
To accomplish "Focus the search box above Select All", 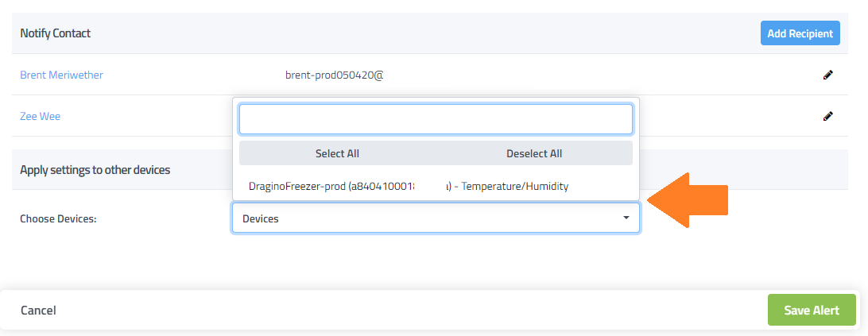I will pyautogui.click(x=436, y=119).
